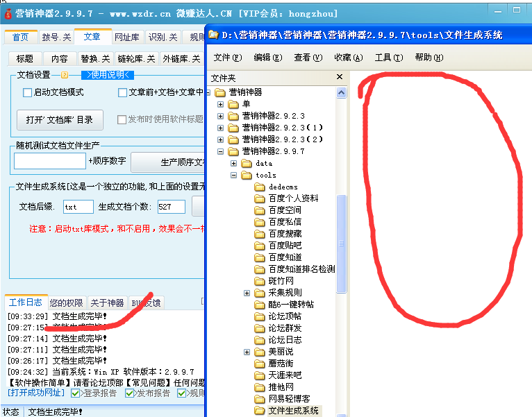Click the 打开'文档库'目录 button

coord(60,119)
